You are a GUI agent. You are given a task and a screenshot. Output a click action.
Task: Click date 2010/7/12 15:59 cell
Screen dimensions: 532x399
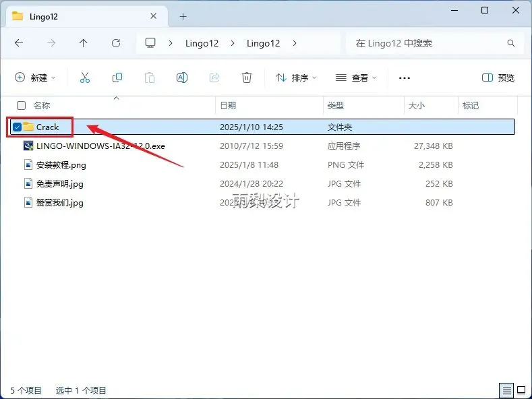point(252,146)
